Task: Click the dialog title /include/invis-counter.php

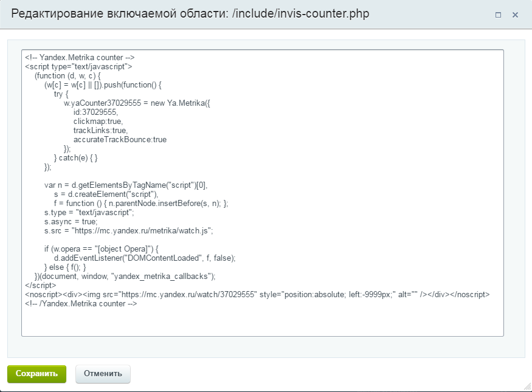Action: (x=300, y=14)
